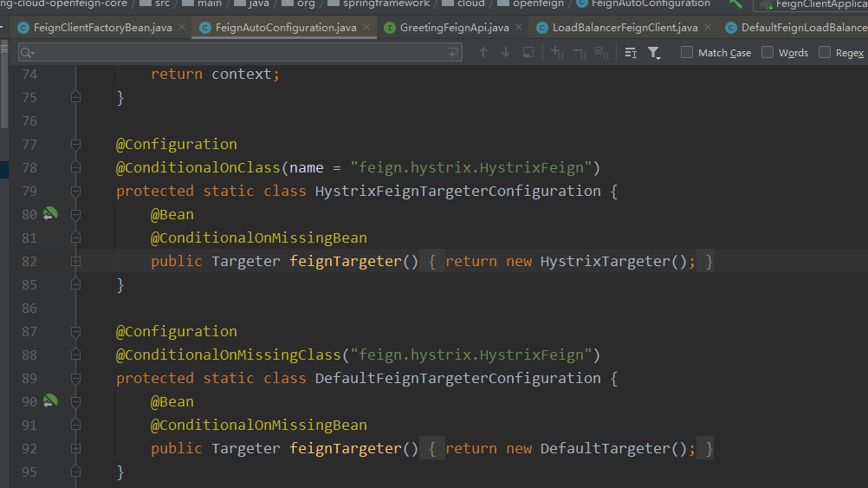Screen dimensions: 868x488
Task: Collapse HystrixFeignTargeterConfiguration class at line 79
Action: pyautogui.click(x=76, y=191)
